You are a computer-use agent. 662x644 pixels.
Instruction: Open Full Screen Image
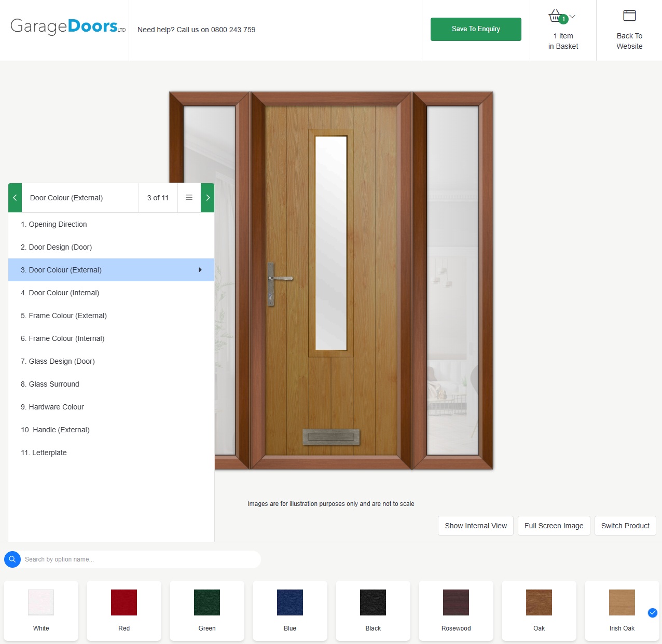(x=554, y=526)
